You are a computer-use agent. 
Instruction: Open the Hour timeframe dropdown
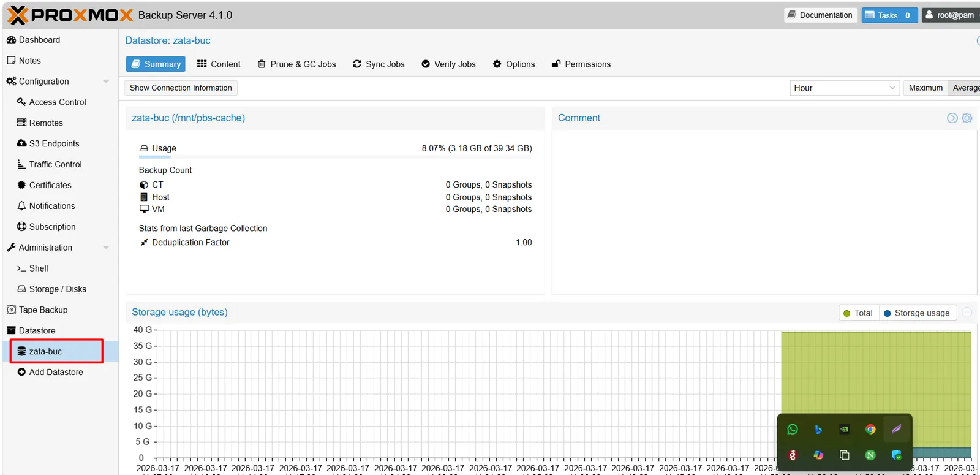[x=845, y=88]
